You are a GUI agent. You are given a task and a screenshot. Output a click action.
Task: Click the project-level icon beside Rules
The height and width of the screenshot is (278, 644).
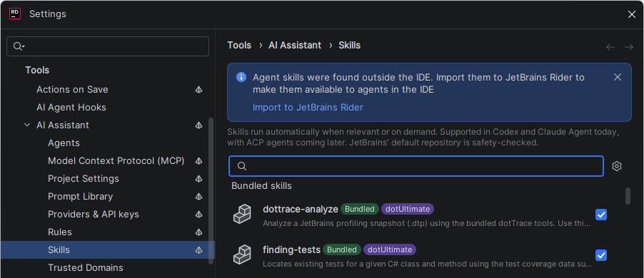point(198,232)
